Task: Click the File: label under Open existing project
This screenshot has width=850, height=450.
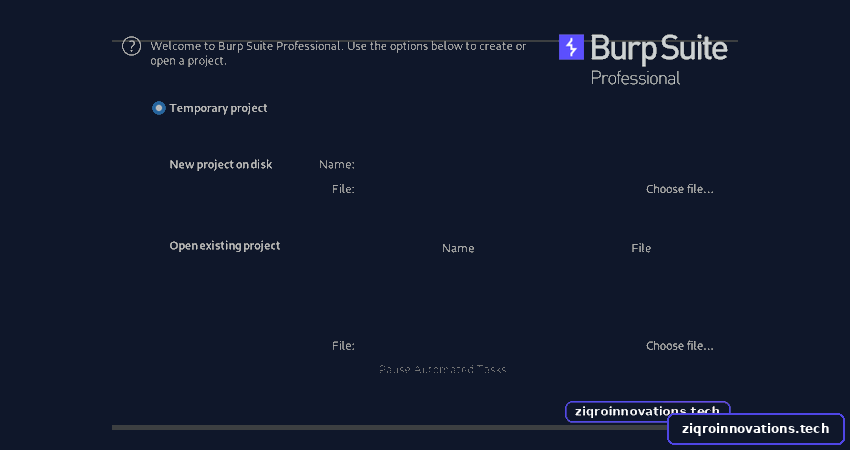Action: 343,346
